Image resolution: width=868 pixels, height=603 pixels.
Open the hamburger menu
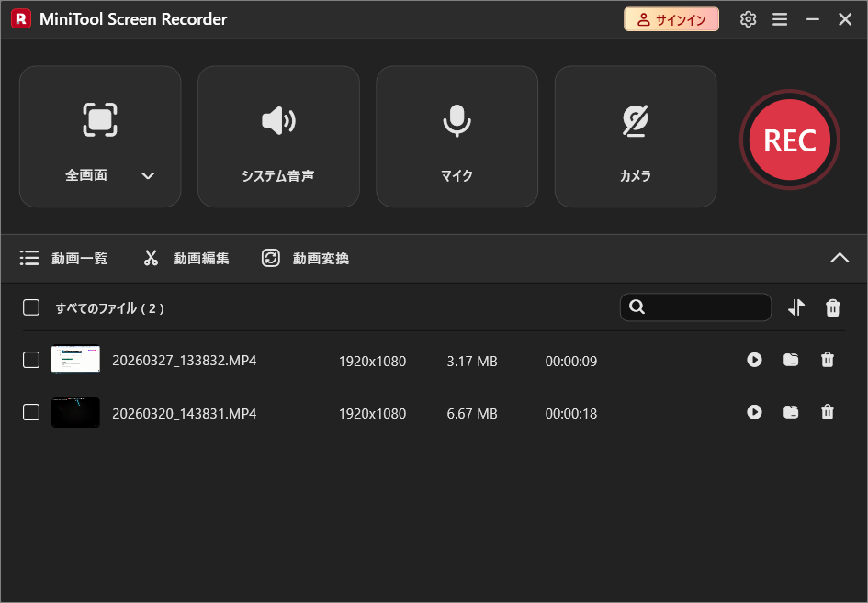780,18
